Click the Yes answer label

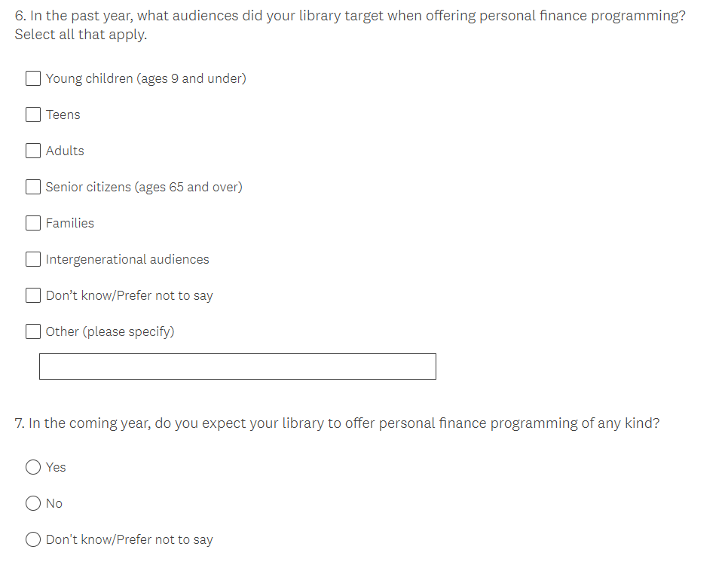[x=56, y=467]
